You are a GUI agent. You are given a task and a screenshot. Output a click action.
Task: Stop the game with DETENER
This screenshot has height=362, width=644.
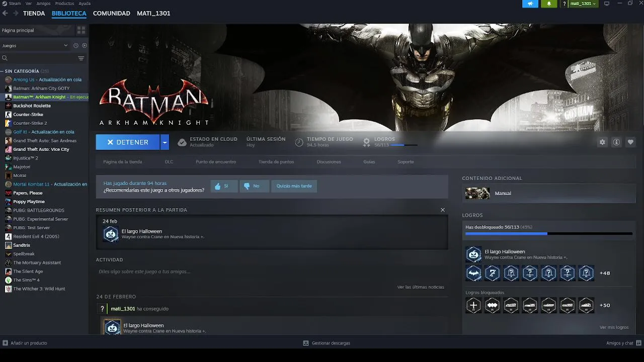click(128, 142)
